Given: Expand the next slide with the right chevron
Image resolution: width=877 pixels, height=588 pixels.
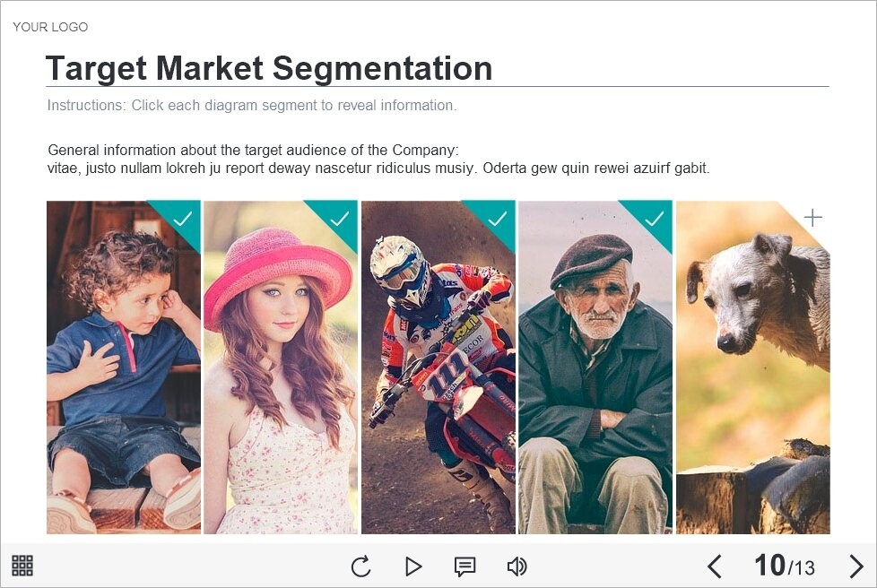Looking at the screenshot, I should [856, 566].
